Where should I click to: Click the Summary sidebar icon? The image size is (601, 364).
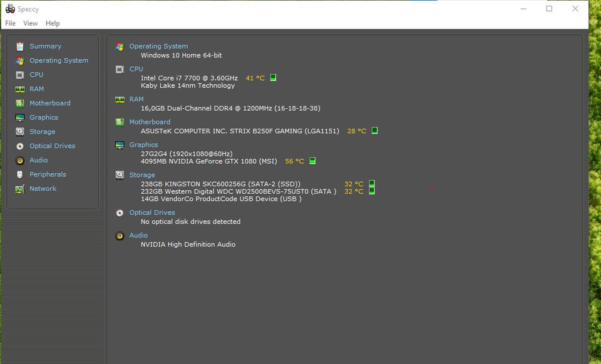(20, 46)
